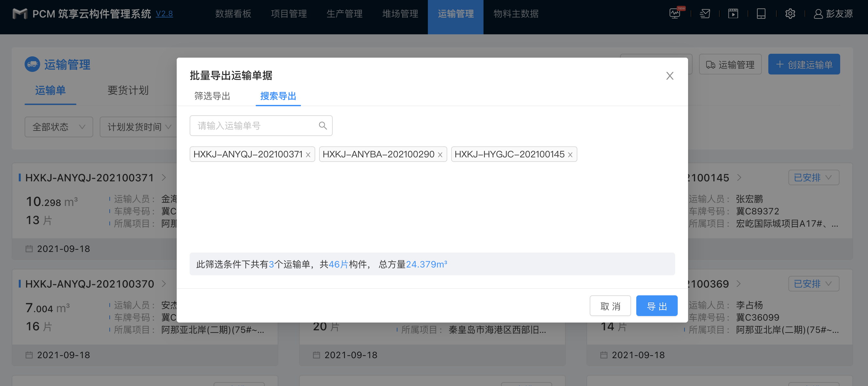Select the 运输单 tab
868x386 pixels.
click(50, 90)
